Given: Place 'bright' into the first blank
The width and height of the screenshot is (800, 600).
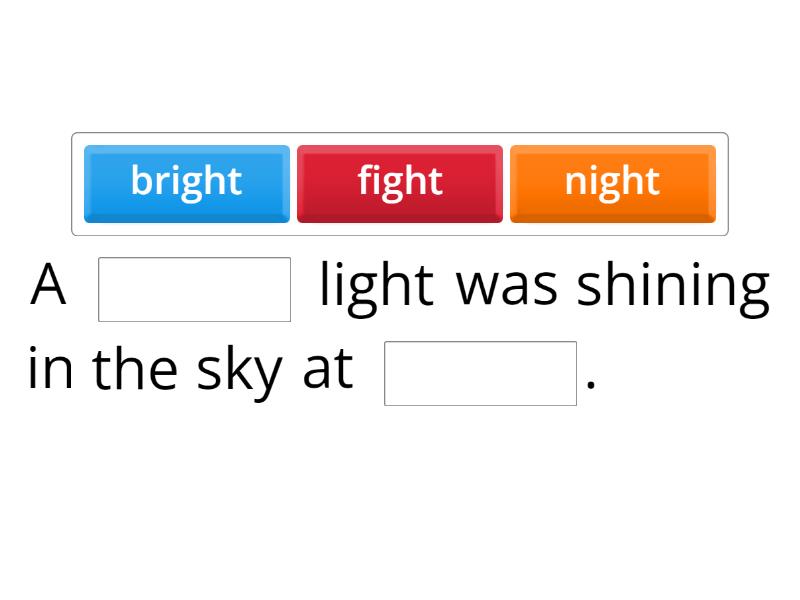Looking at the screenshot, I should [193, 285].
